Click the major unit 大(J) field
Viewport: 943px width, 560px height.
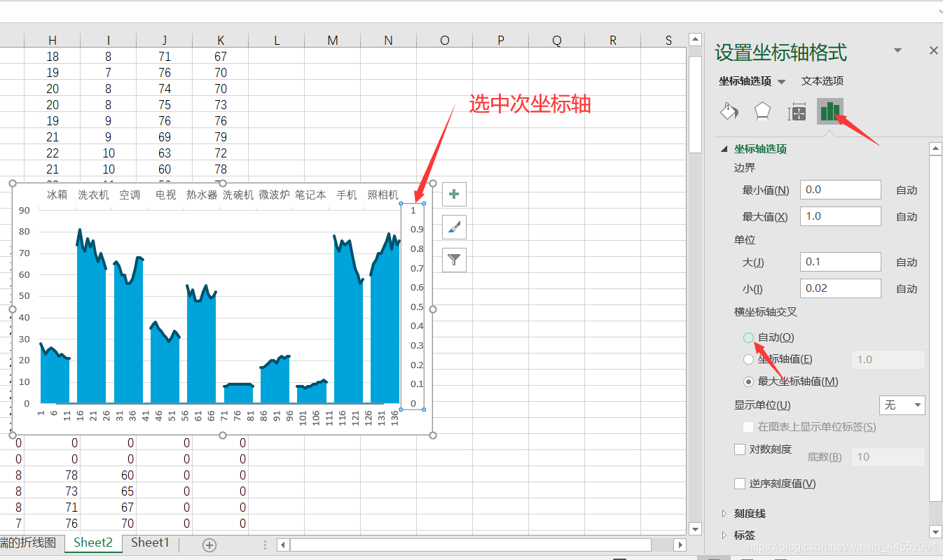coord(840,262)
